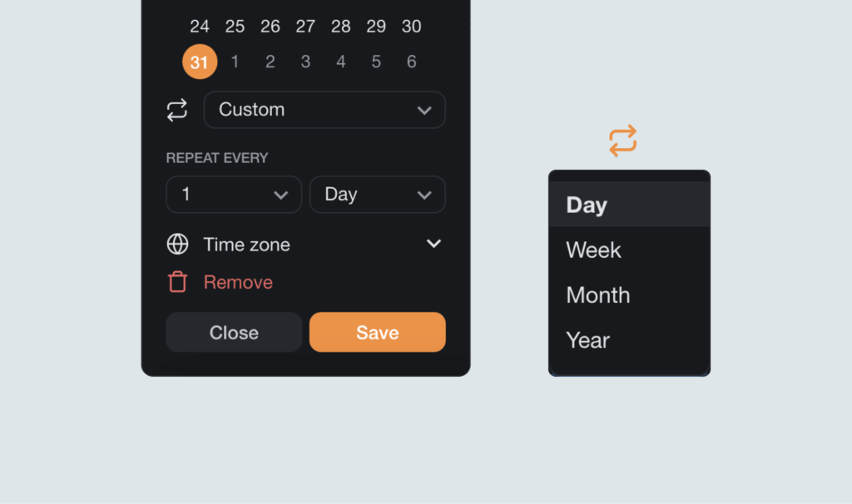Select the highlighted date 31
The width and height of the screenshot is (852, 504).
200,61
